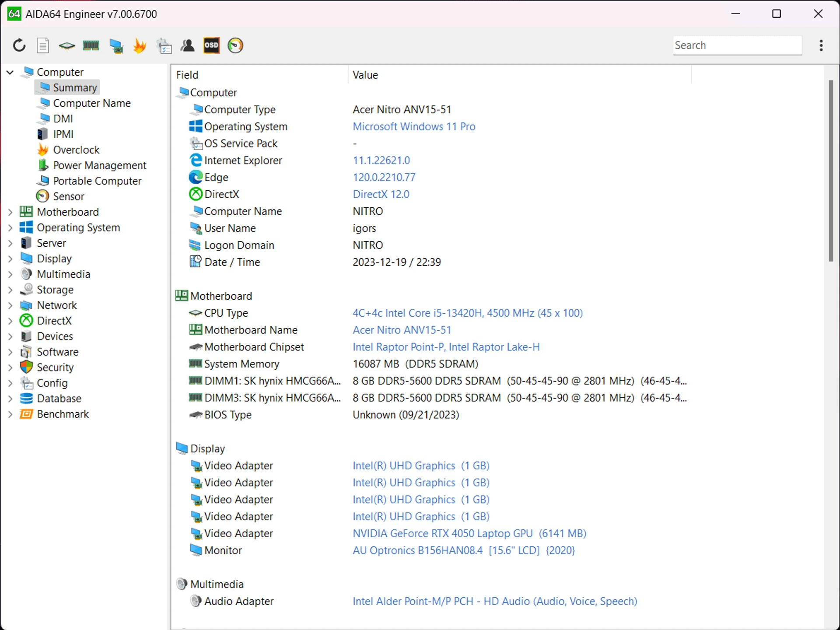Image resolution: width=840 pixels, height=630 pixels.
Task: Click the Edge version 120.0.2210.77 link
Action: (384, 177)
